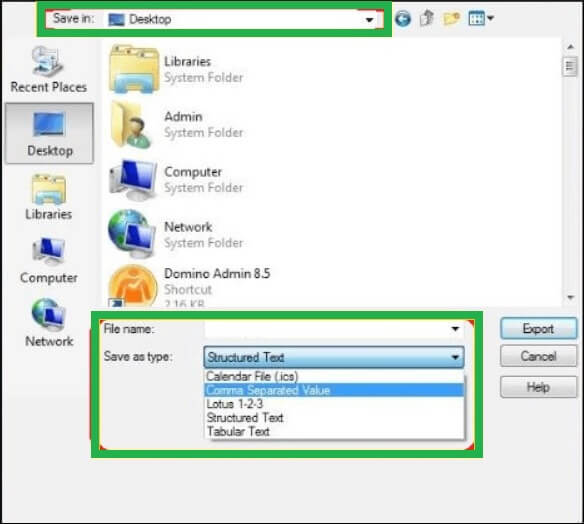The height and width of the screenshot is (524, 584).
Task: Expand the File name history dropdown
Action: (455, 329)
